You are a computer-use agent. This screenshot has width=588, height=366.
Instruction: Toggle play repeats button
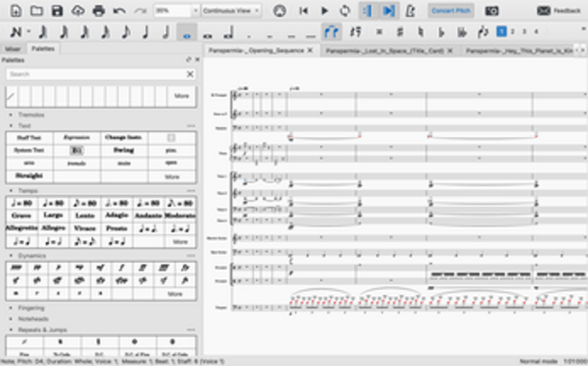(x=368, y=10)
